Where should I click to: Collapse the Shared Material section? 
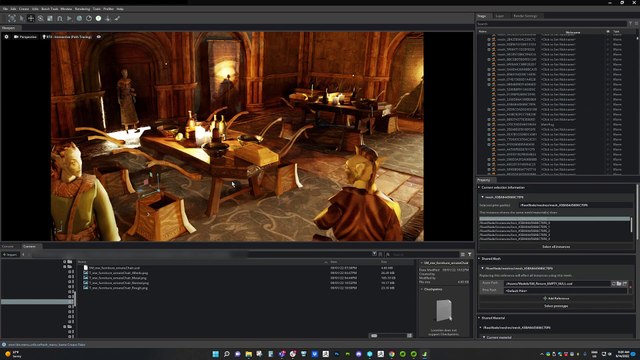479,318
